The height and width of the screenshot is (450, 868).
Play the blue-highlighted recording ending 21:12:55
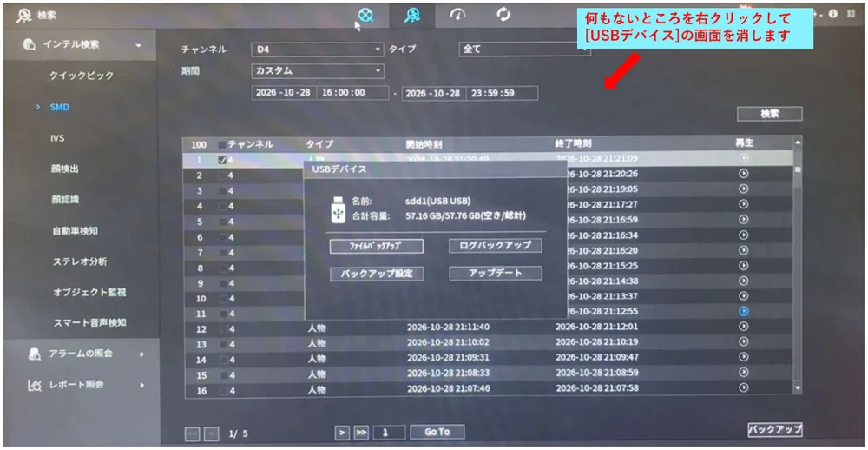[744, 312]
